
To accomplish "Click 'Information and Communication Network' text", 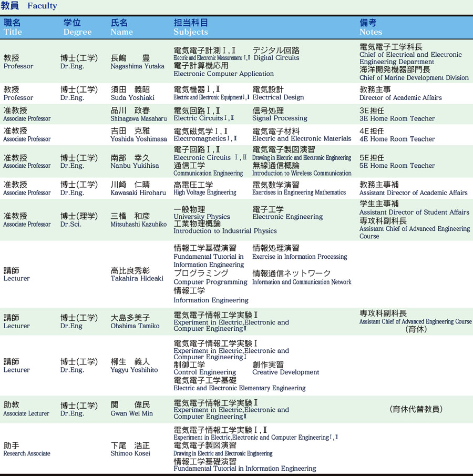I will coord(302,282).
